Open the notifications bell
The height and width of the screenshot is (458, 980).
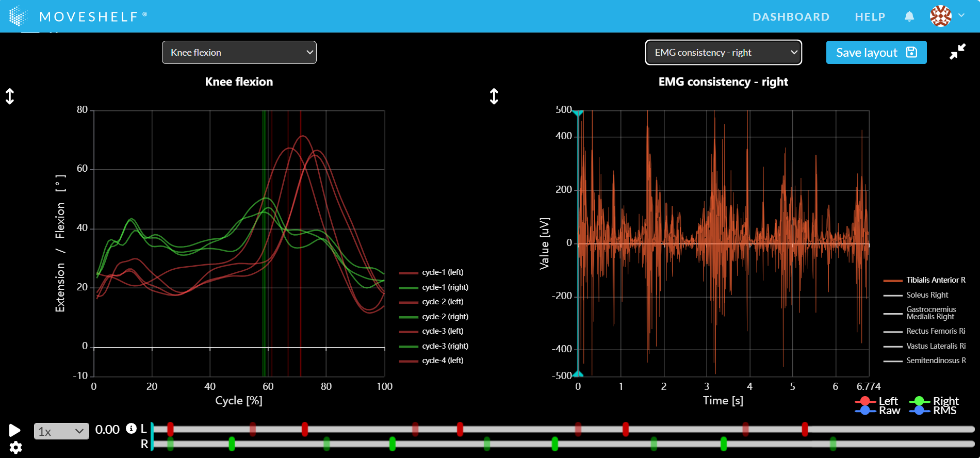pyautogui.click(x=909, y=17)
